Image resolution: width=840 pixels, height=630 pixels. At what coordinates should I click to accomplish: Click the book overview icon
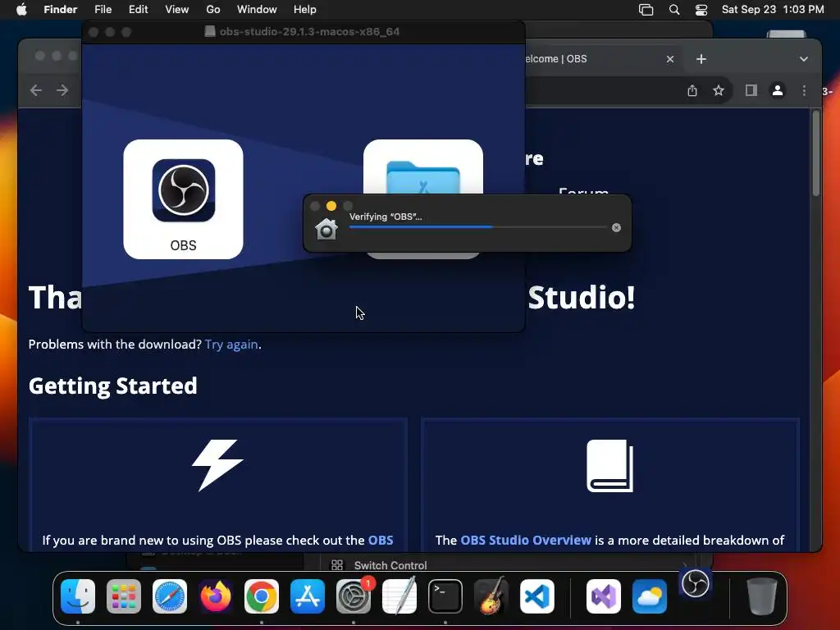[x=609, y=466]
